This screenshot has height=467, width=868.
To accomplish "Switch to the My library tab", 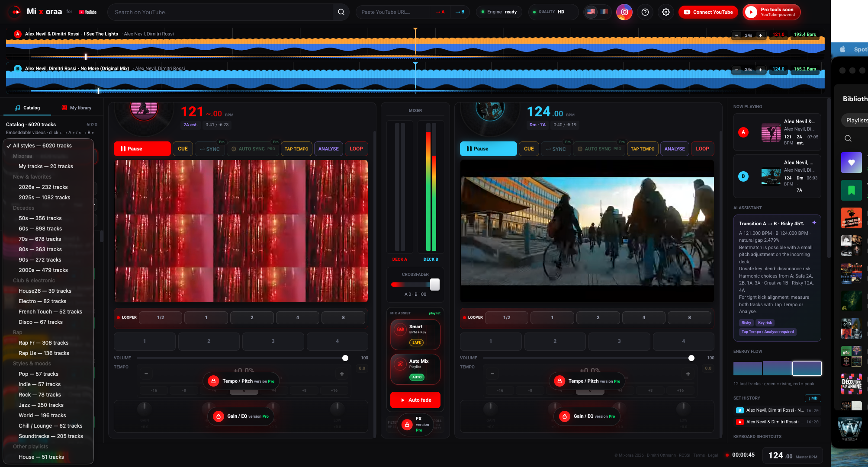I will (77, 108).
